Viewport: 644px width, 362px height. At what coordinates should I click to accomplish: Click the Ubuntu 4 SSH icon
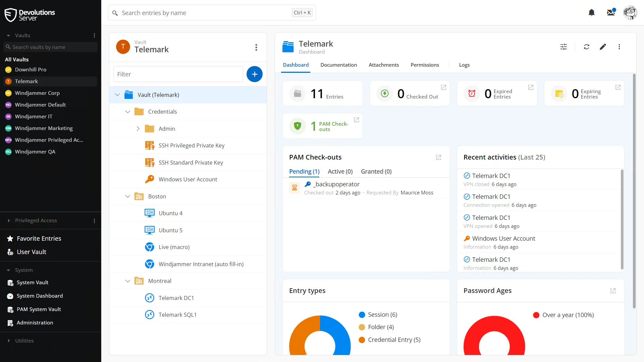click(x=150, y=213)
